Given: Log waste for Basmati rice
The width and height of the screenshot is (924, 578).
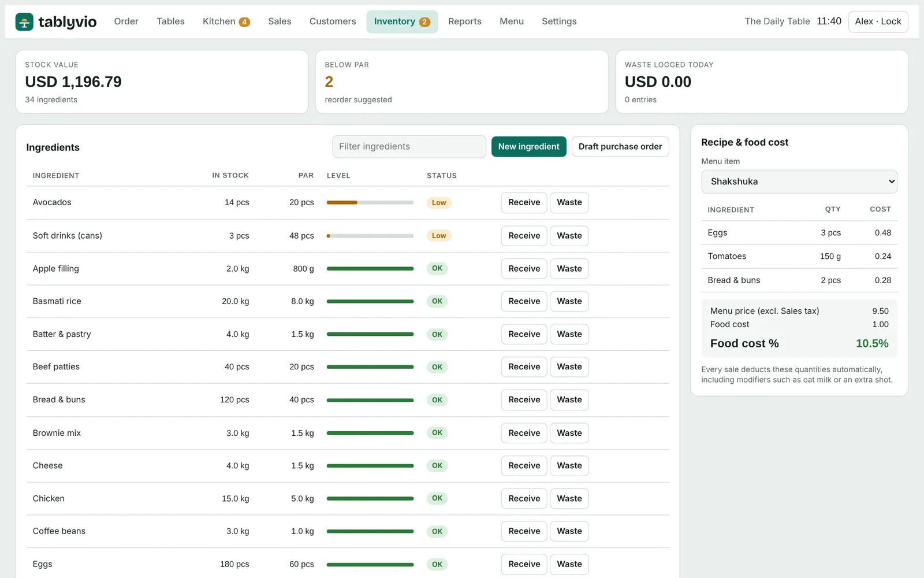Looking at the screenshot, I should point(569,301).
